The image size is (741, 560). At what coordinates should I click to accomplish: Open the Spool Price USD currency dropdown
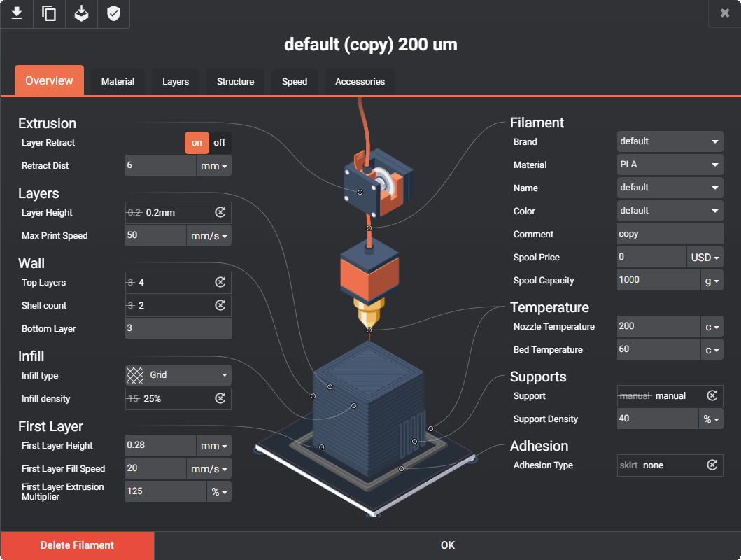coord(705,258)
